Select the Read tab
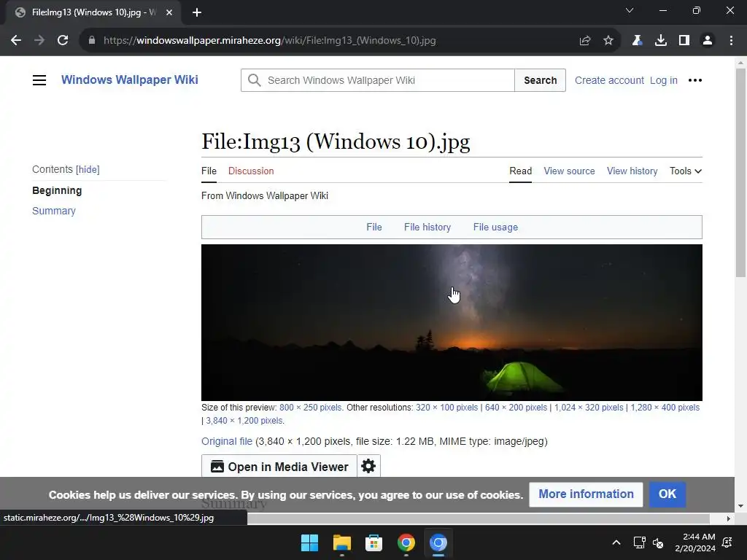The image size is (747, 560). (520, 171)
